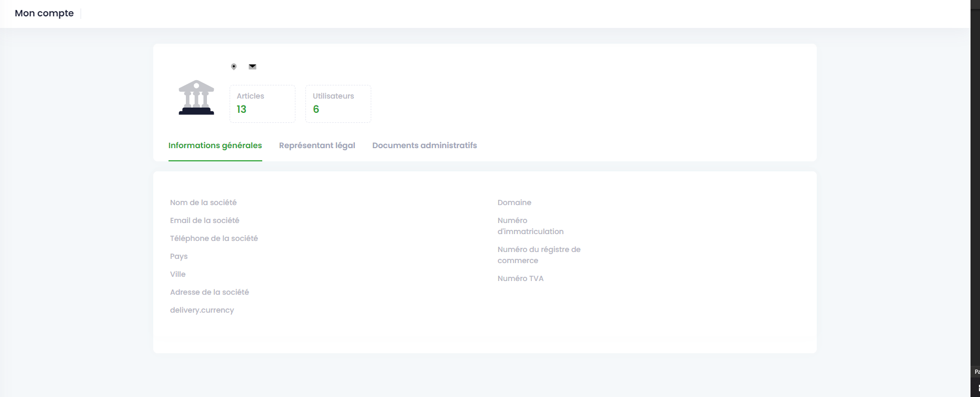
Task: Open the Documents administratifs tab
Action: 424,146
